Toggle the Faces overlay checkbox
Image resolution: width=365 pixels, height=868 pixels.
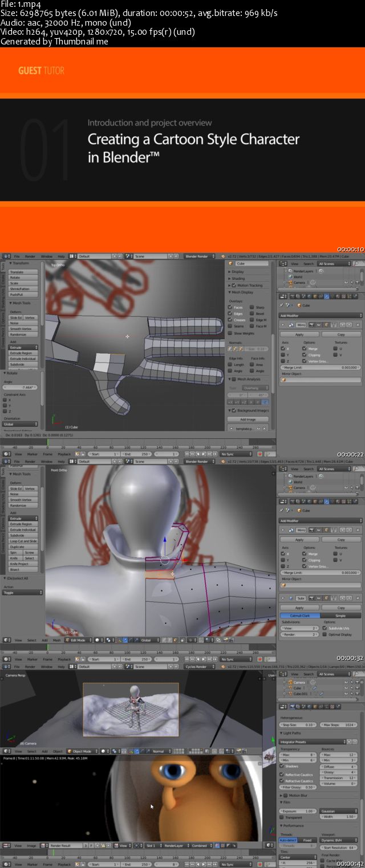pyautogui.click(x=230, y=308)
